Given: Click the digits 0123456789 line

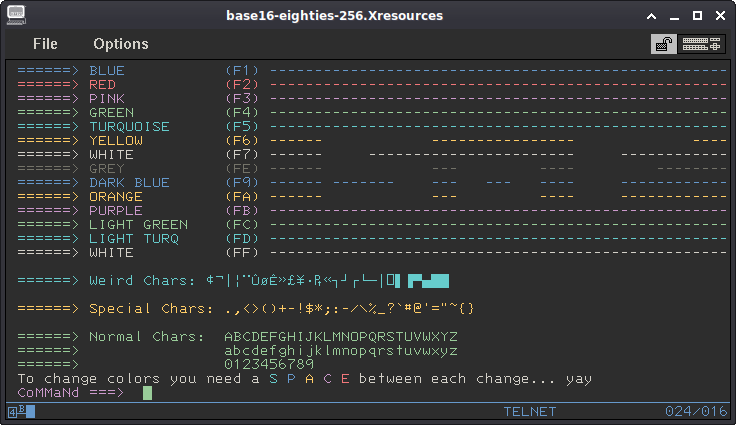Looking at the screenshot, I should coord(269,364).
